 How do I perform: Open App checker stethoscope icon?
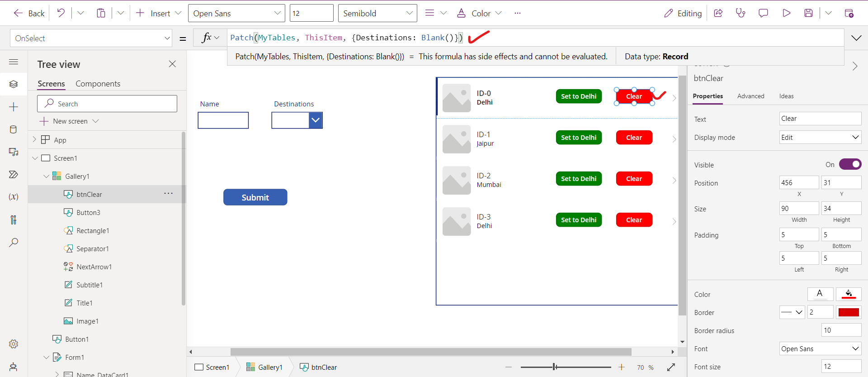pos(741,13)
